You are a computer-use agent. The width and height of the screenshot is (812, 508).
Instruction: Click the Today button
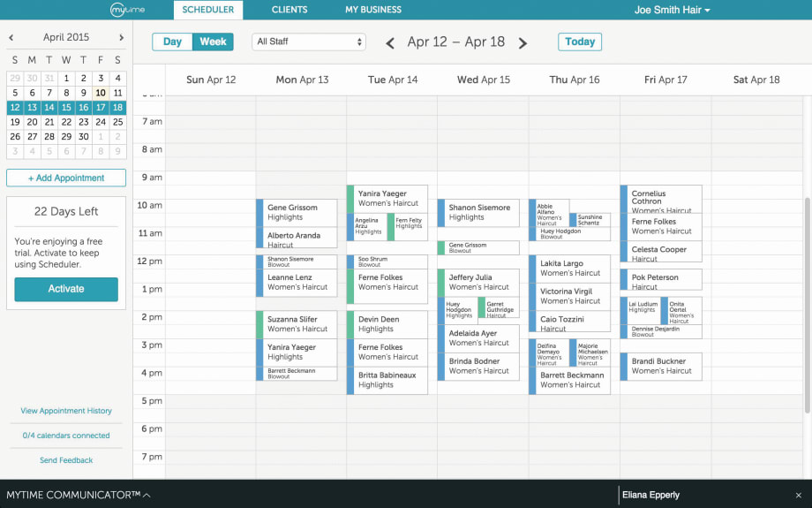(x=580, y=42)
